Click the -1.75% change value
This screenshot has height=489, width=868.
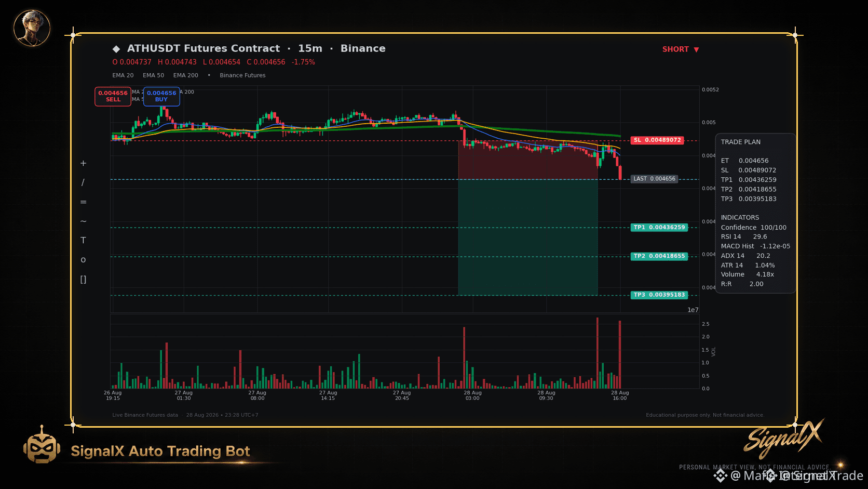pos(303,62)
